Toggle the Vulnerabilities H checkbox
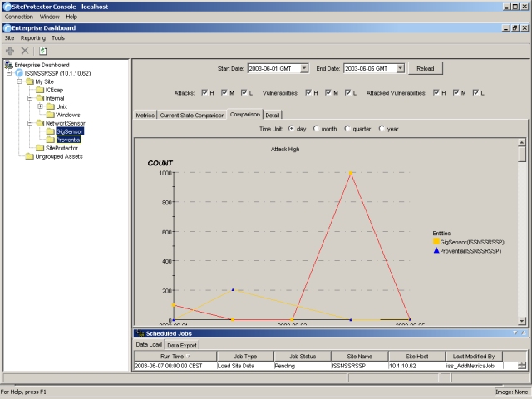The height and width of the screenshot is (399, 532). [x=308, y=92]
